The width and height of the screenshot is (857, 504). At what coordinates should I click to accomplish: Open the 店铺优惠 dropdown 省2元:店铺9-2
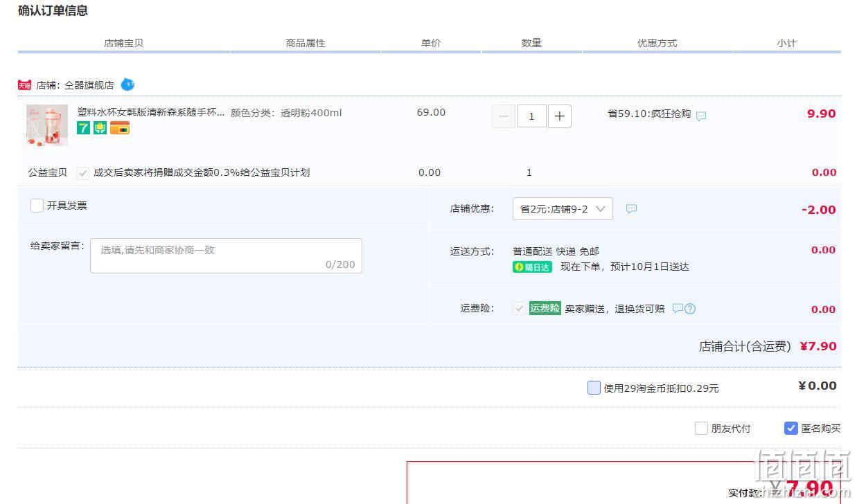(x=563, y=209)
